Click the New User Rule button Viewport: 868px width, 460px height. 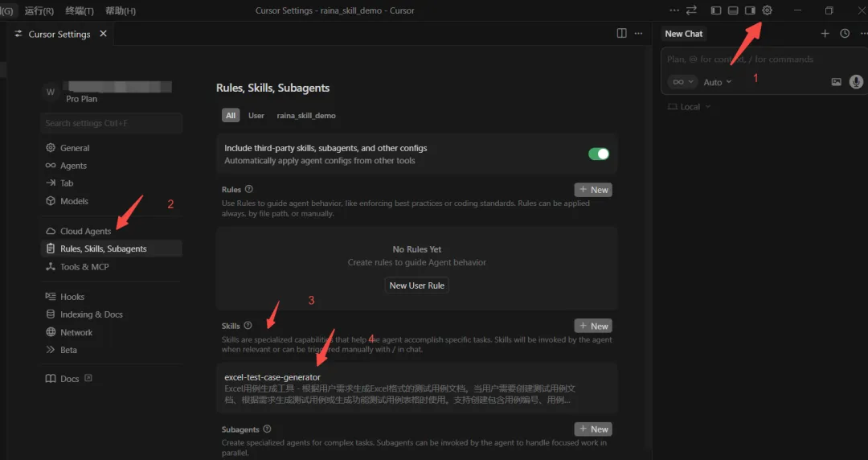click(x=417, y=285)
